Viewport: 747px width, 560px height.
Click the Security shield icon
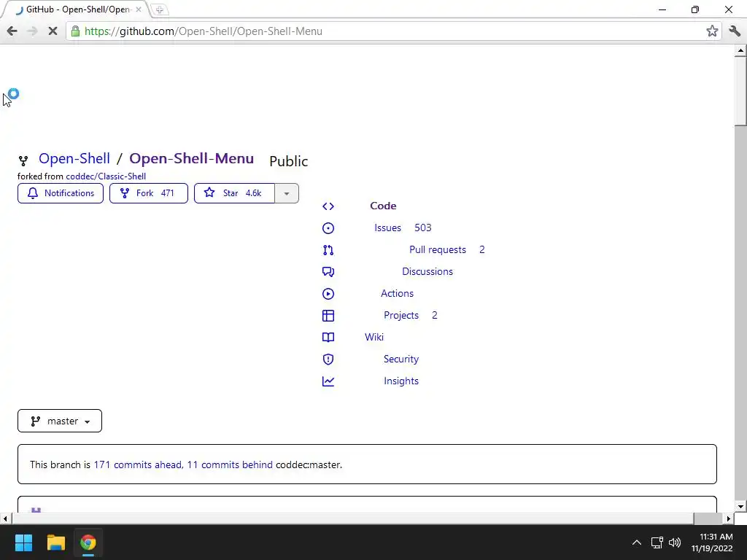point(328,359)
